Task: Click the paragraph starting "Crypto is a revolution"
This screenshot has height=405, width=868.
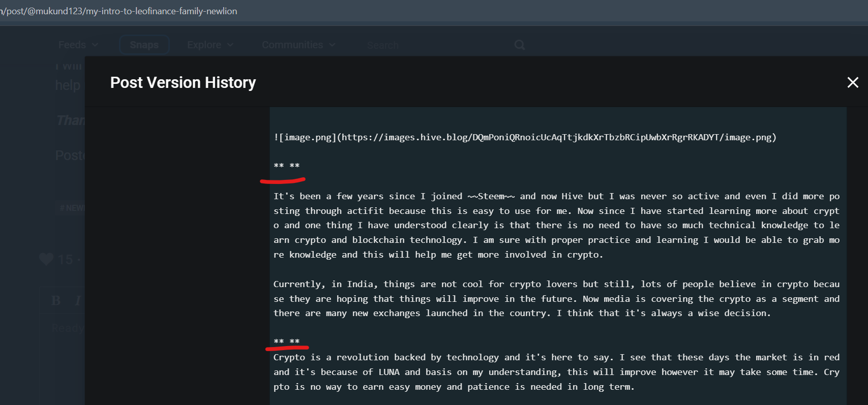Action: pyautogui.click(x=556, y=372)
